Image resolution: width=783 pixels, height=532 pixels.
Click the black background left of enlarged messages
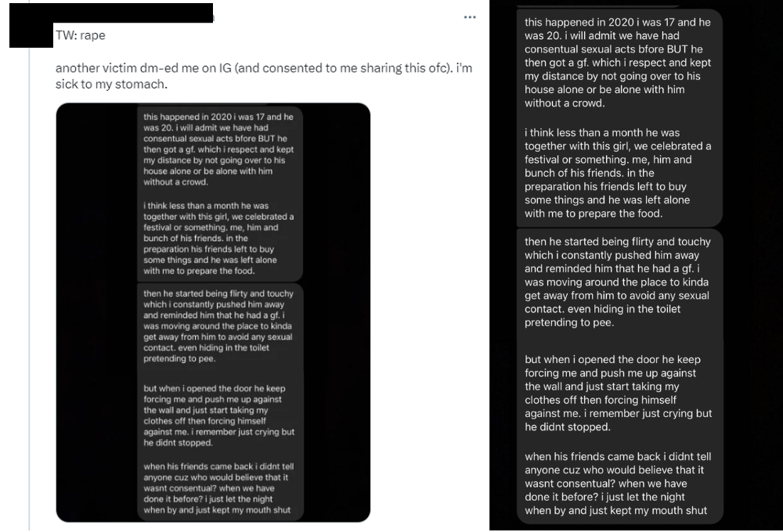tap(503, 264)
